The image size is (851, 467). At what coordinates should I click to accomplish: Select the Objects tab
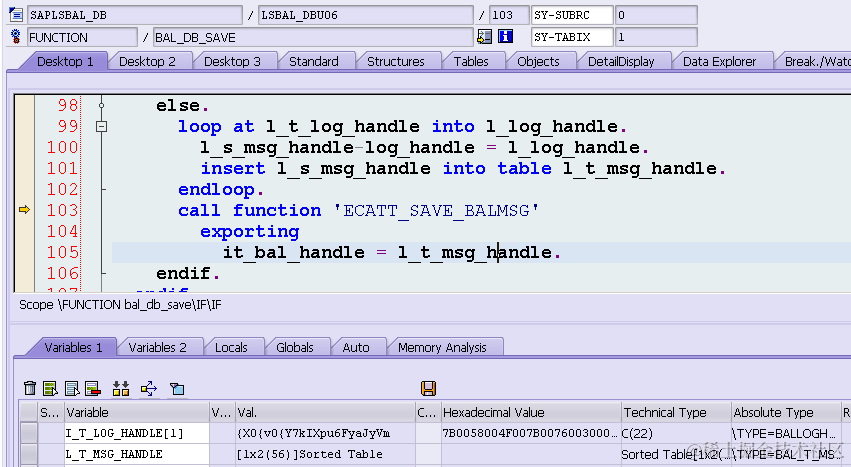tap(538, 61)
